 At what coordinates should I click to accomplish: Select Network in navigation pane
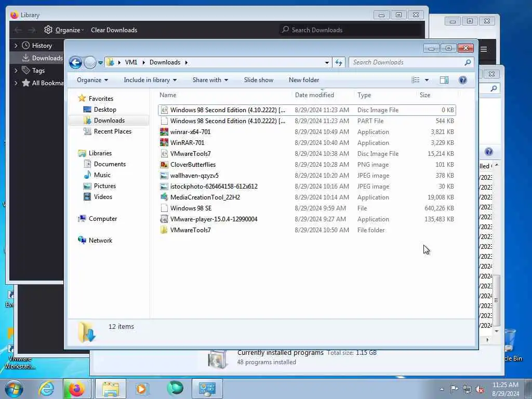[x=100, y=241]
